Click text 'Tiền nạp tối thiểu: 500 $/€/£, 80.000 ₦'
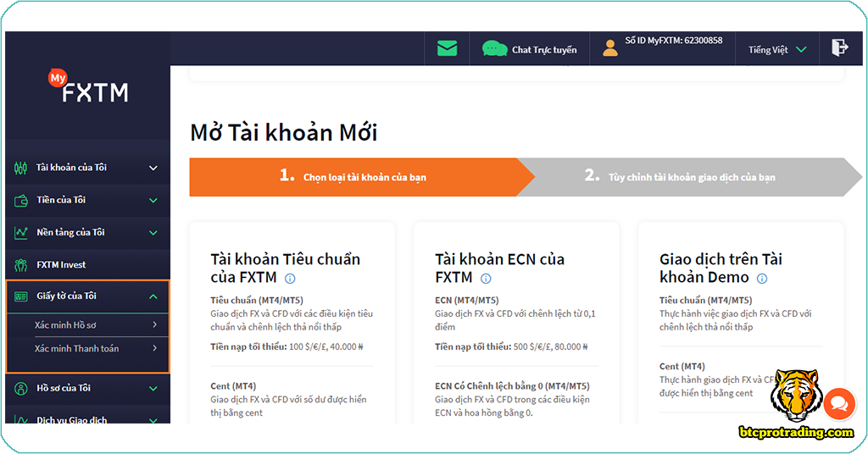 (x=511, y=346)
